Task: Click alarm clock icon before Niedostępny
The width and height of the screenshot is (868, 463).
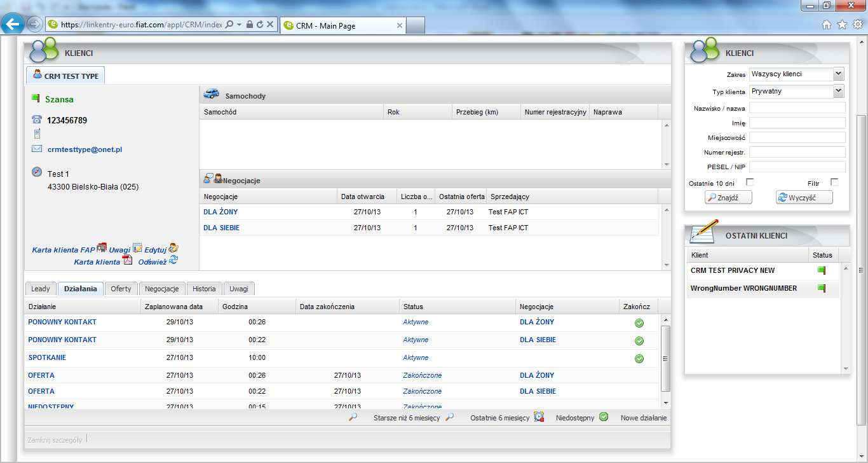Action: pyautogui.click(x=539, y=417)
